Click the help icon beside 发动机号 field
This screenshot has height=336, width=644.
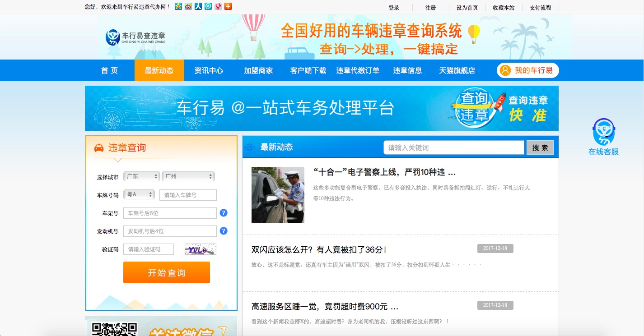coord(223,230)
